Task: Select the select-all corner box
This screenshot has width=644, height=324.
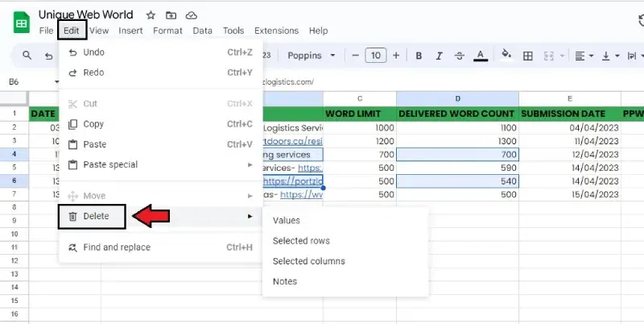Action: click(14, 98)
